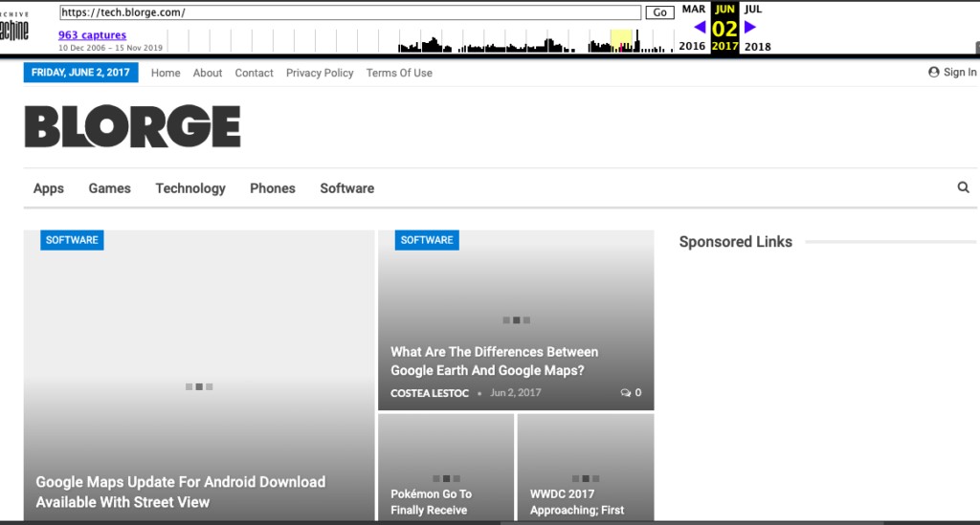Screen dimensions: 980x525
Task: Click the Go button
Action: point(659,12)
